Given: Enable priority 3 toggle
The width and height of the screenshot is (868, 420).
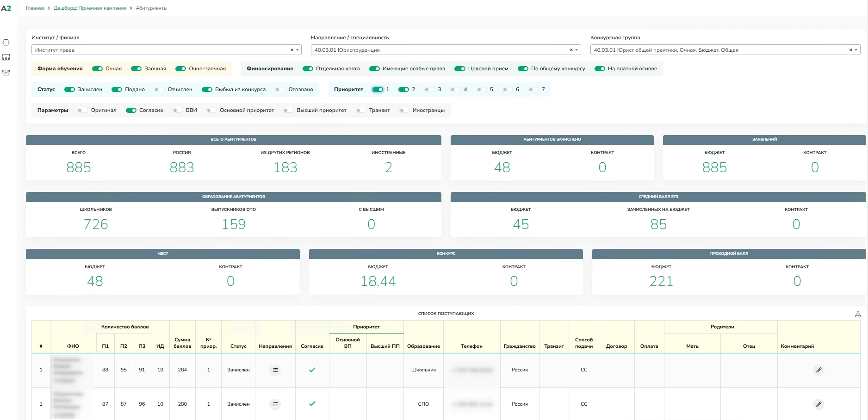Looking at the screenshot, I should point(429,90).
